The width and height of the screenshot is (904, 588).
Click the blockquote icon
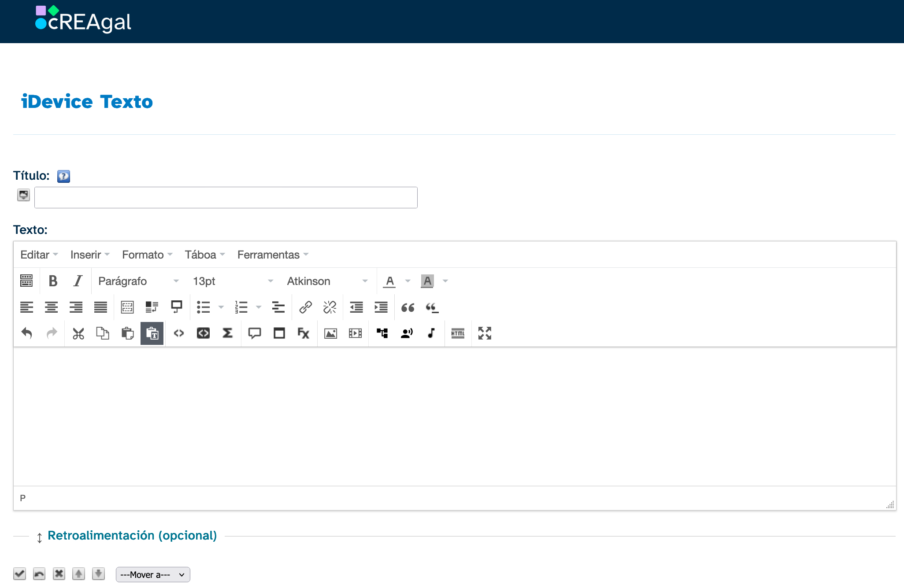[408, 307]
